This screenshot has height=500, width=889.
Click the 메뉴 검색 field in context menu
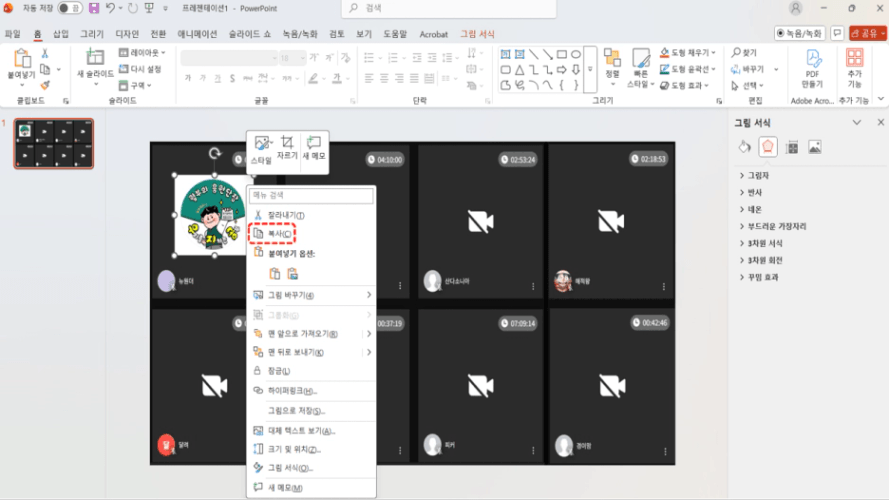click(311, 195)
